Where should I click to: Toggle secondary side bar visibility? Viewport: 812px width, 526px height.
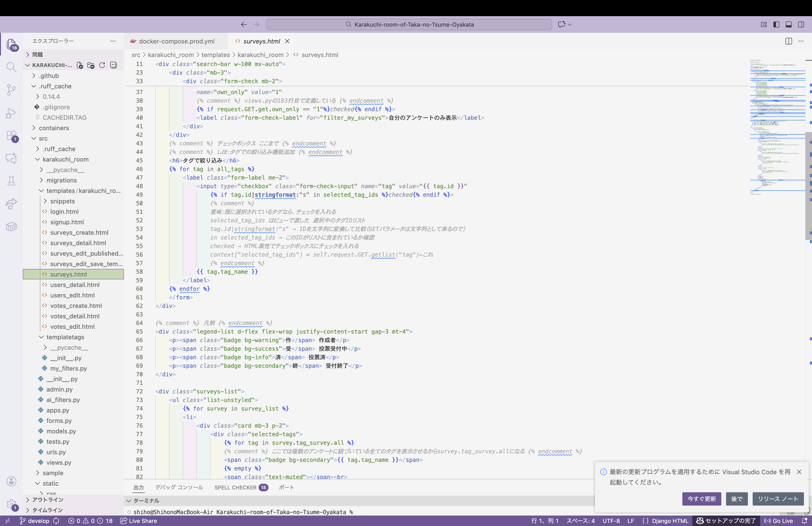click(x=801, y=24)
